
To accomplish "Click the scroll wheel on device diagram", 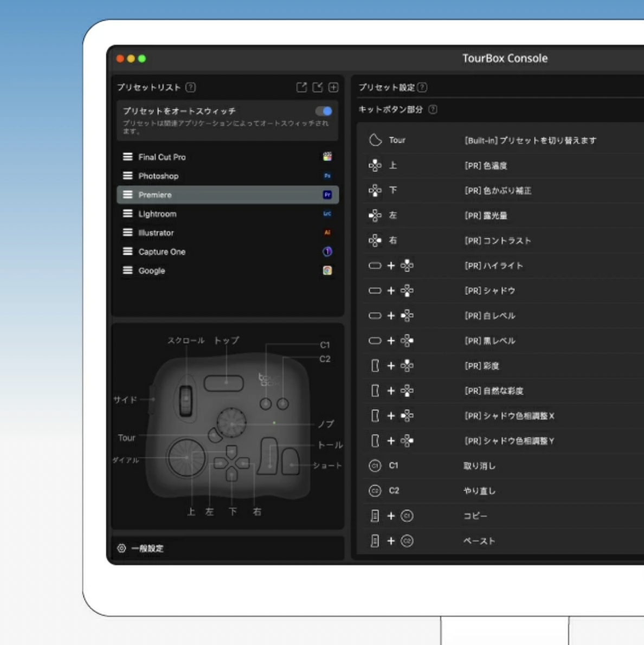I will click(185, 400).
